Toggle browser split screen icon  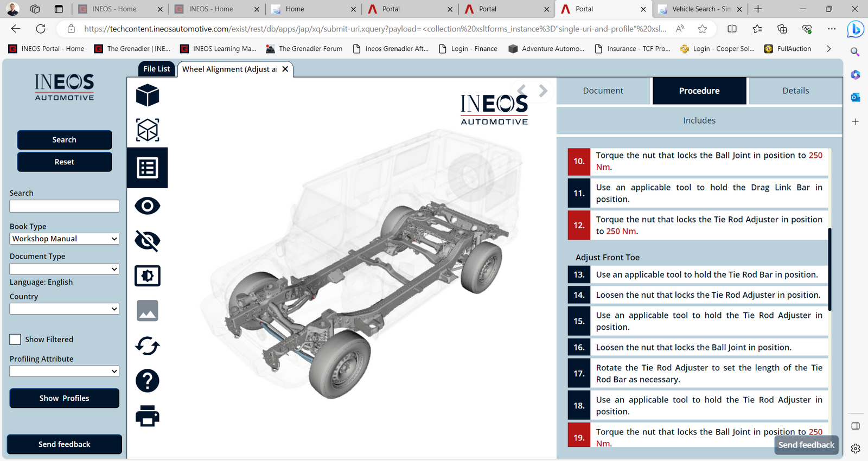click(732, 29)
